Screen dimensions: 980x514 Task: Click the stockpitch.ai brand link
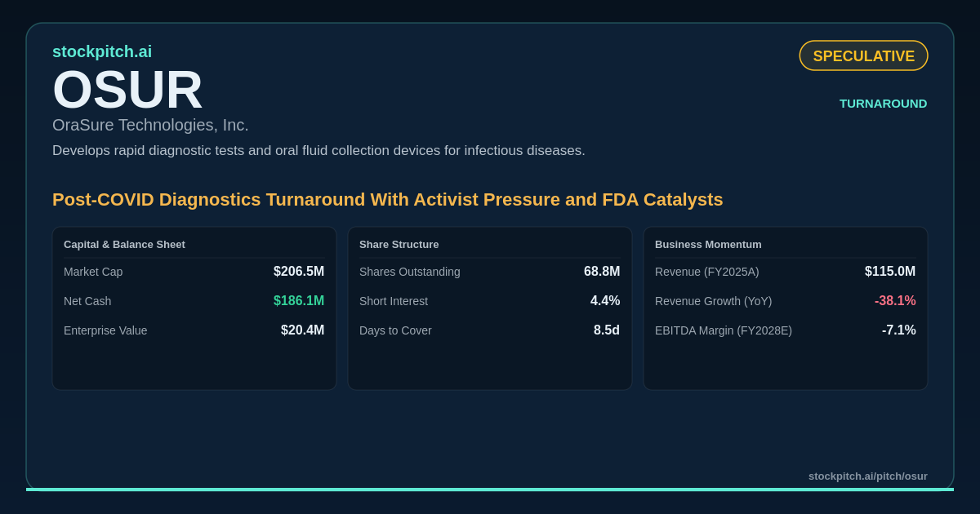tap(102, 51)
